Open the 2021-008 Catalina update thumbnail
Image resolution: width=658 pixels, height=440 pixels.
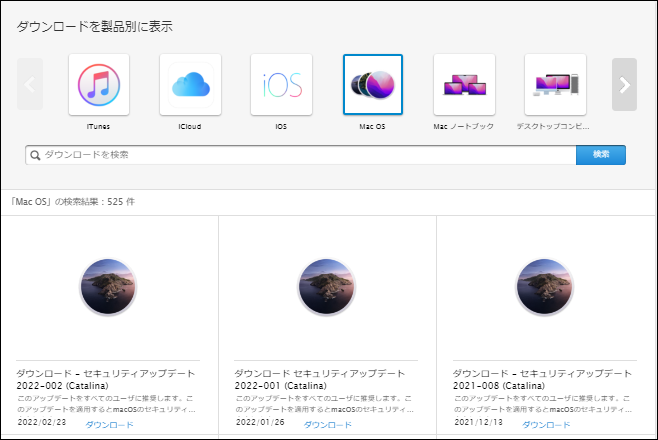pyautogui.click(x=545, y=286)
